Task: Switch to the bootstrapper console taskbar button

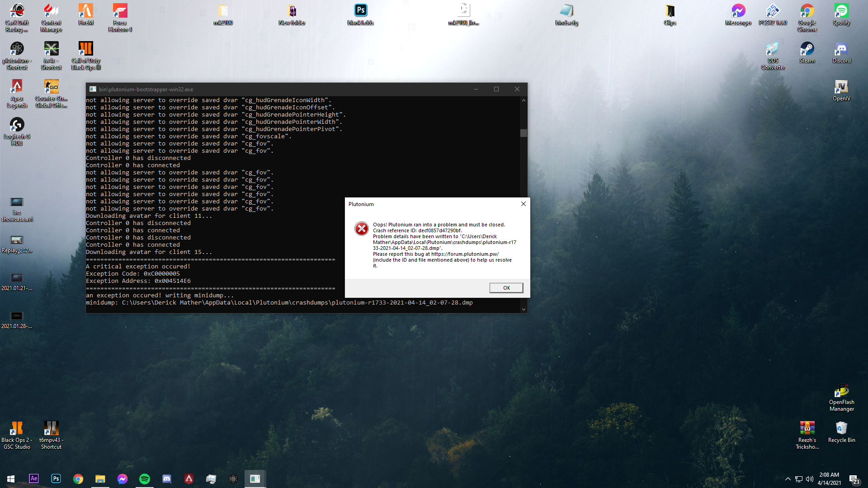Action: (255, 479)
